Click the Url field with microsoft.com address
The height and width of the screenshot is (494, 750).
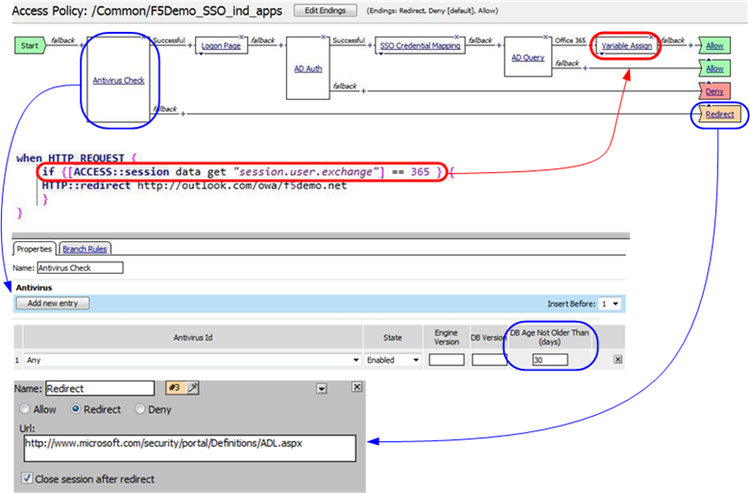pos(190,448)
